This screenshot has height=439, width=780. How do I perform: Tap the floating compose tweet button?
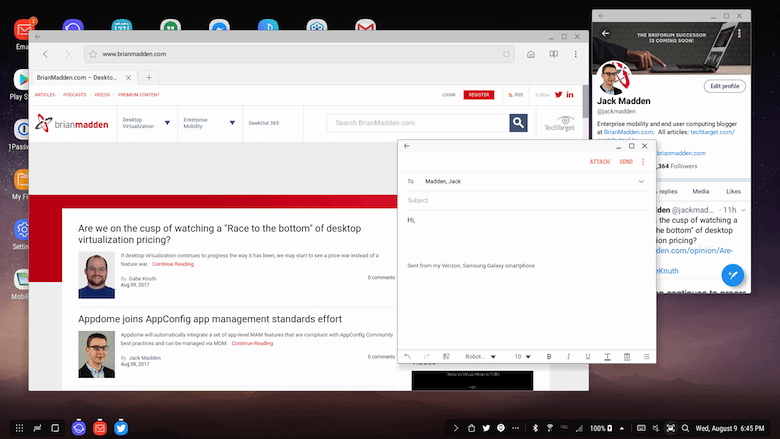click(733, 274)
